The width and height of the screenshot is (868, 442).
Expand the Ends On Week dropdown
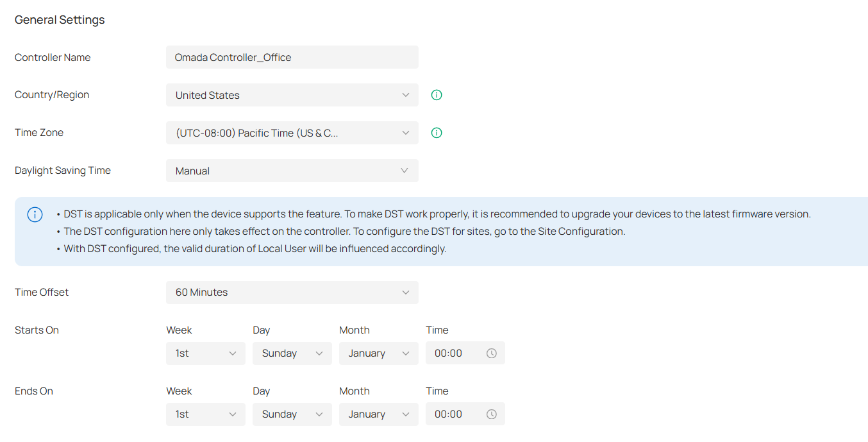205,414
